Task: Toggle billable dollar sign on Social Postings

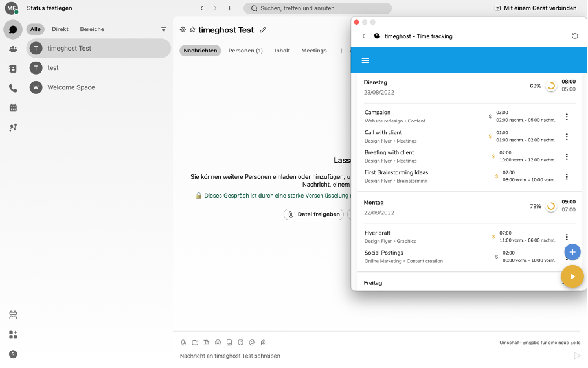Action: 496,257
